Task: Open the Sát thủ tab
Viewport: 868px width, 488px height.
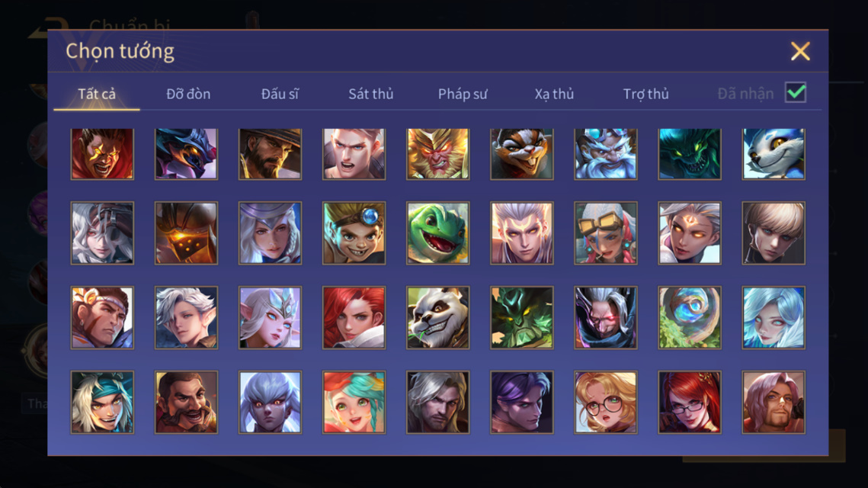Action: click(x=371, y=94)
